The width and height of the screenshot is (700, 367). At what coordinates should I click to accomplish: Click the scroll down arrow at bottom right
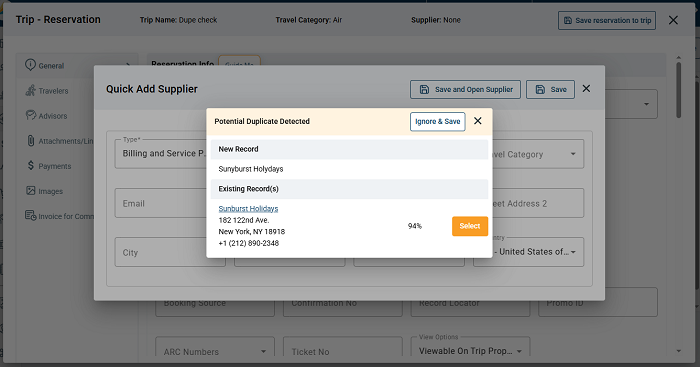(x=679, y=351)
